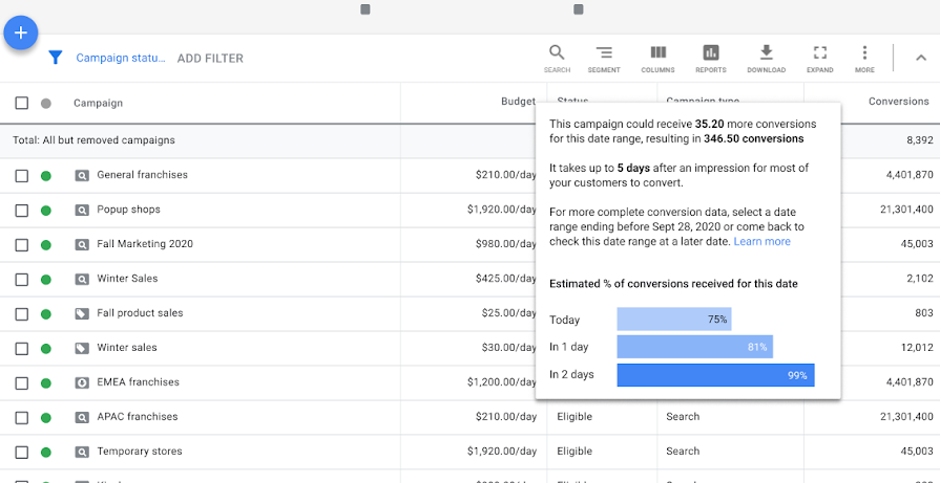Open the More three-dot menu
941x483 pixels.
(865, 53)
